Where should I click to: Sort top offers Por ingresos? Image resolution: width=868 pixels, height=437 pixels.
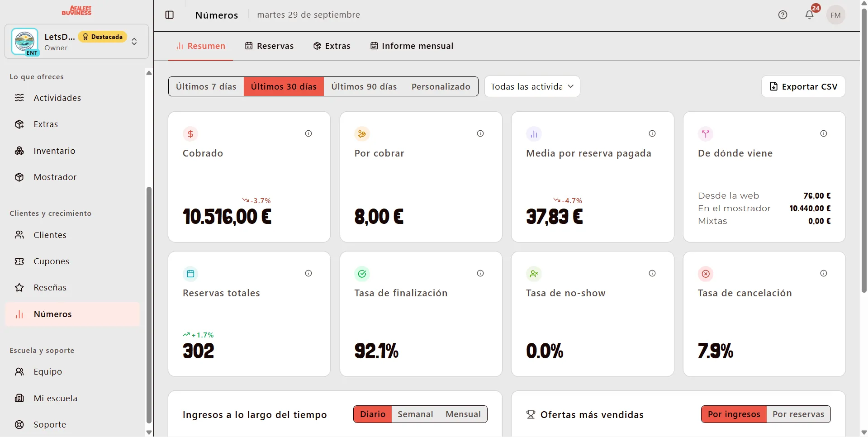(734, 414)
